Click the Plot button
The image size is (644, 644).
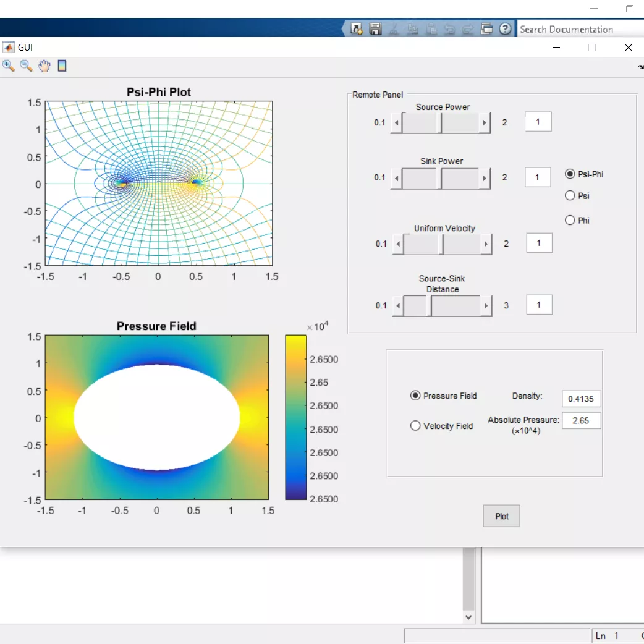tap(501, 516)
